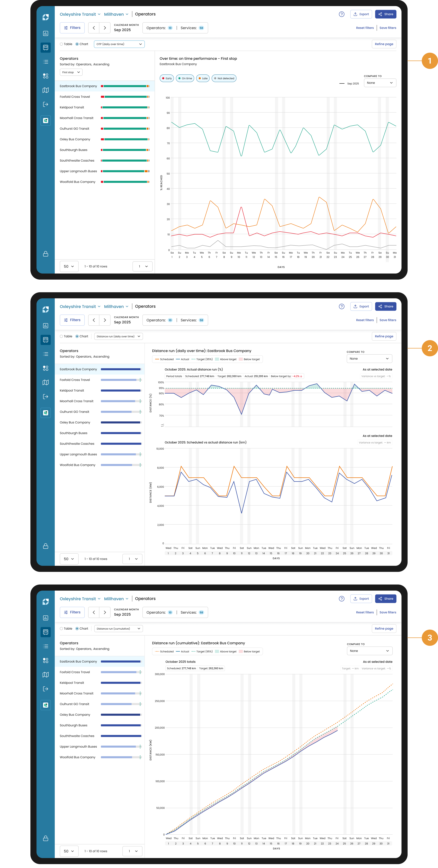Select Table radio button in top screenshot
438x868 pixels.
click(61, 44)
